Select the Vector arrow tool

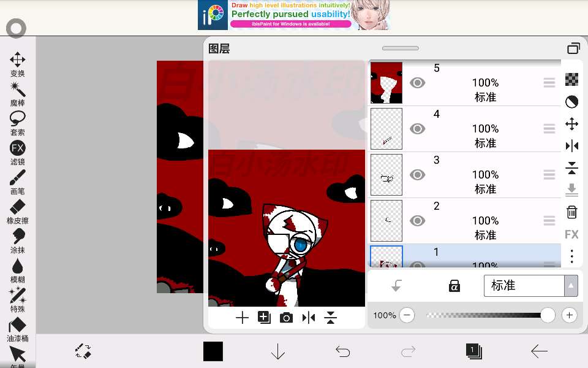coord(17,356)
